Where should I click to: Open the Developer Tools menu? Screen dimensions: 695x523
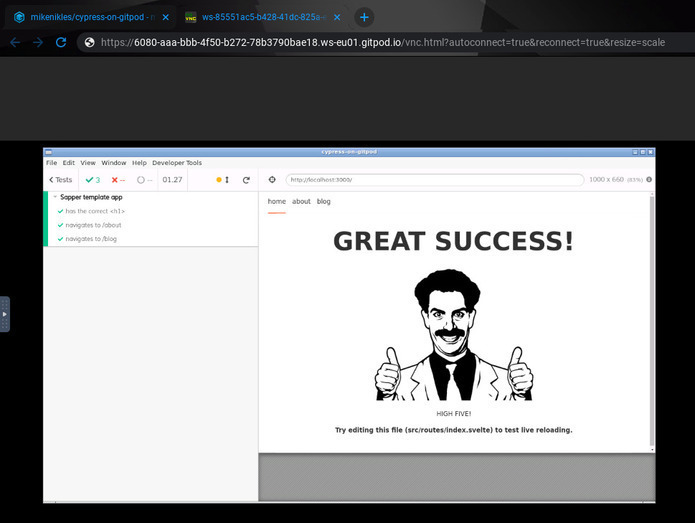tap(176, 162)
